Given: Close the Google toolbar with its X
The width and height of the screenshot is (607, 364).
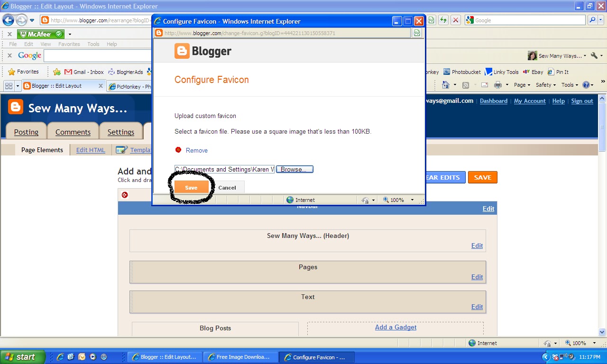Looking at the screenshot, I should [9, 55].
